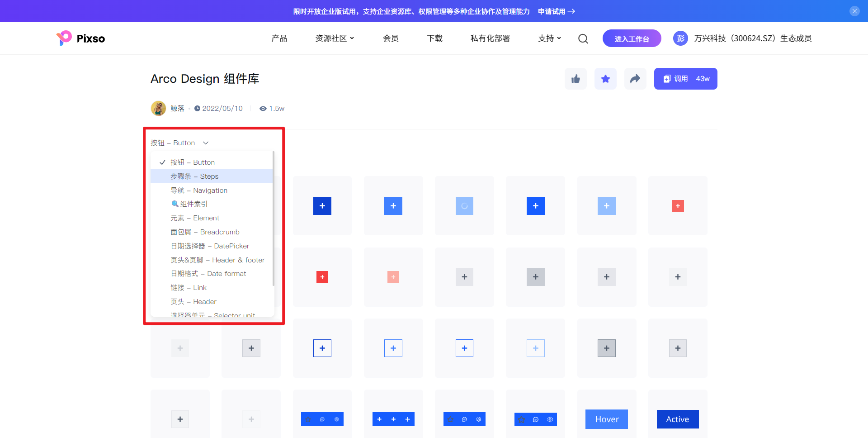Pick 面包屑 – Breadcrumb from the list
Viewport: 868px width, 438px height.
point(212,232)
